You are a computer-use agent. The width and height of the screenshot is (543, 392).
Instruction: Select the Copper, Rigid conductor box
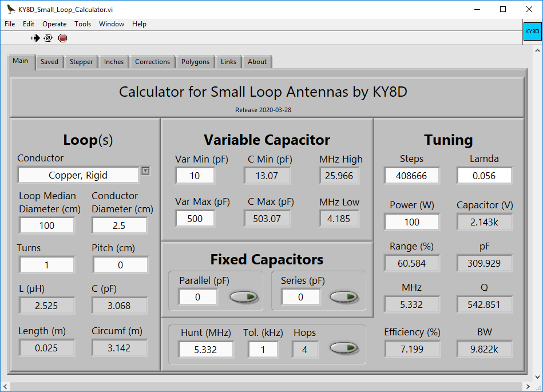(x=78, y=175)
